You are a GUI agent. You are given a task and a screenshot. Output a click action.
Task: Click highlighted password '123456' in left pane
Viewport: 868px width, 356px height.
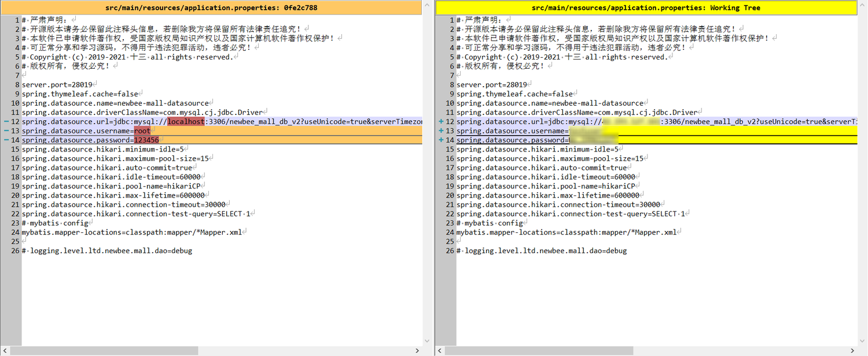coord(146,140)
